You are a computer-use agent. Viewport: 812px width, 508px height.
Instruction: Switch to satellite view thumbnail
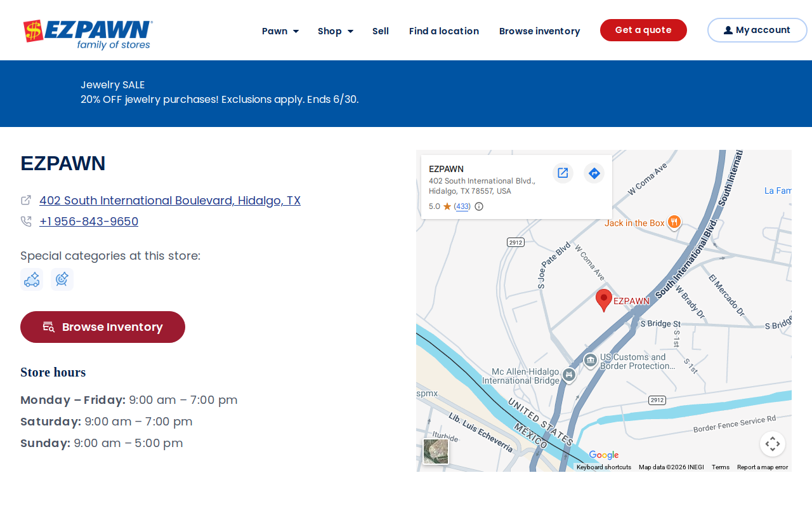pyautogui.click(x=436, y=451)
